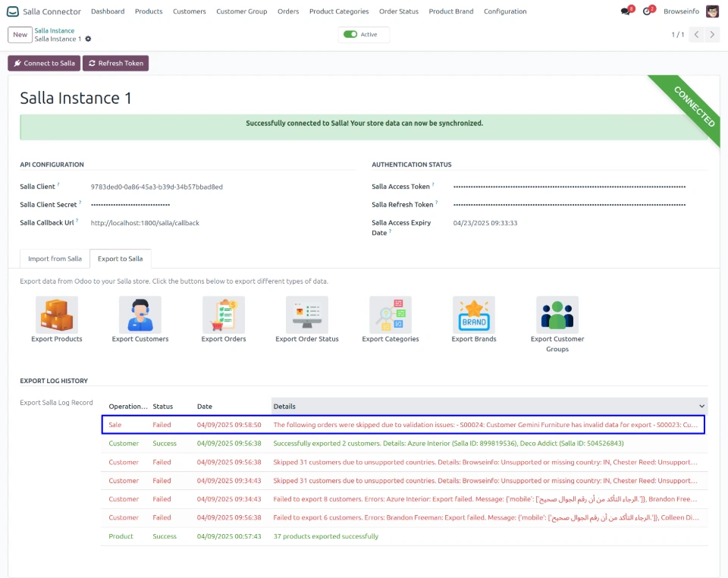Click the Salla Instance breadcrumb link

54,30
